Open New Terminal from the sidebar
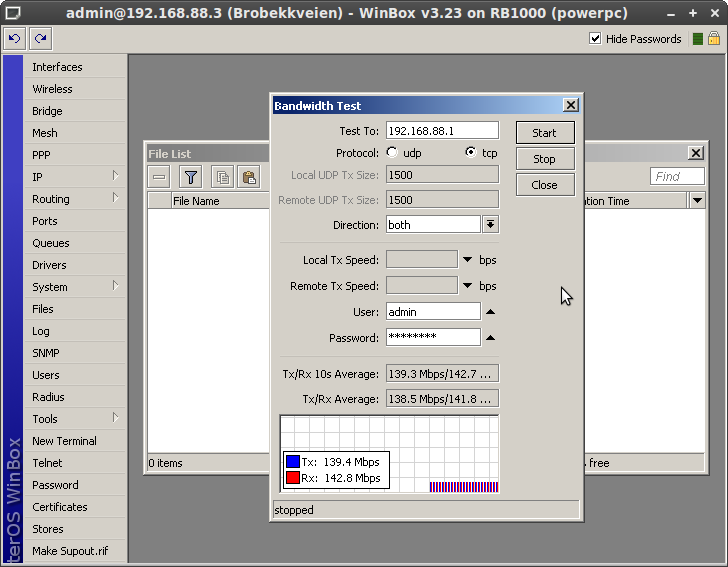This screenshot has width=728, height=567. tap(74, 441)
